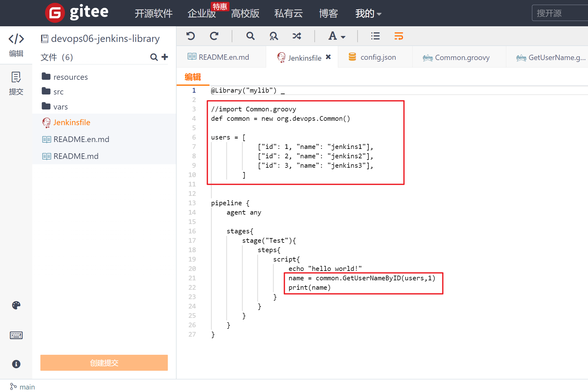Expand the vars folder
Image resolution: width=588 pixels, height=392 pixels.
(x=55, y=107)
